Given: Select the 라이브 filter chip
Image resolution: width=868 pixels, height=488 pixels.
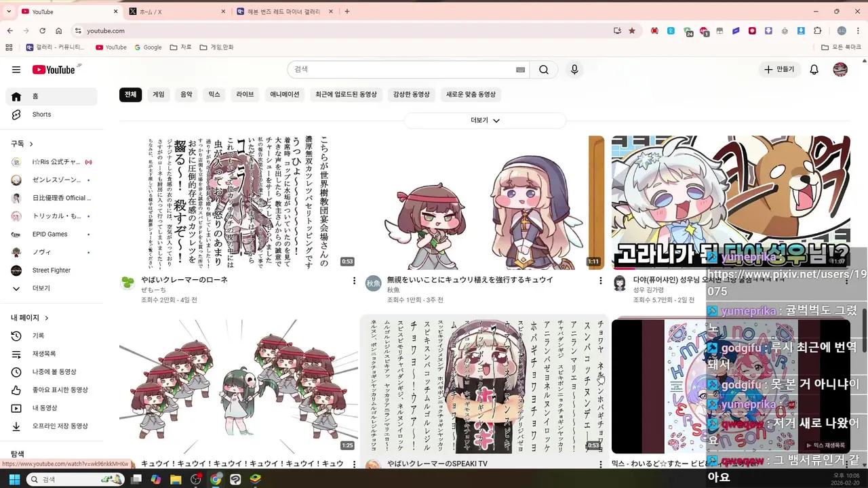Looking at the screenshot, I should [245, 95].
